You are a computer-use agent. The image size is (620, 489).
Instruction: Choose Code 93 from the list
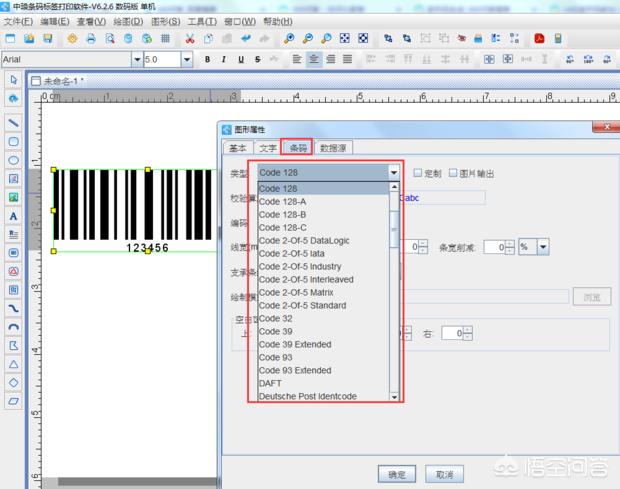click(x=323, y=357)
